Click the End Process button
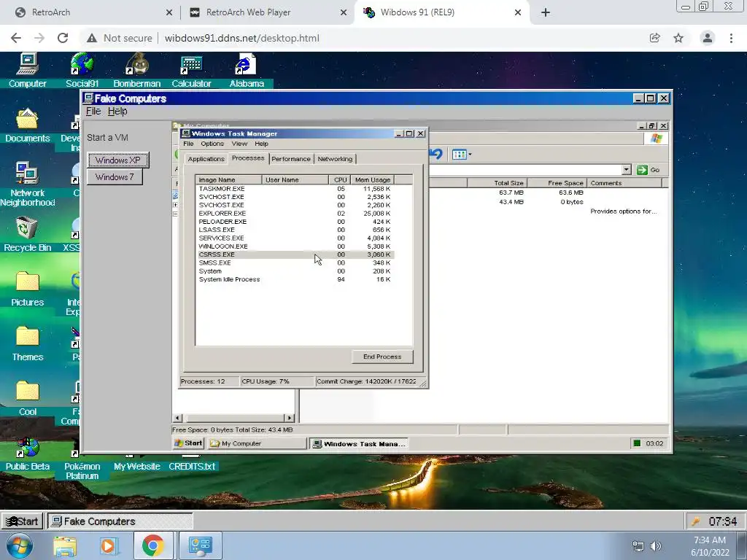 382,356
